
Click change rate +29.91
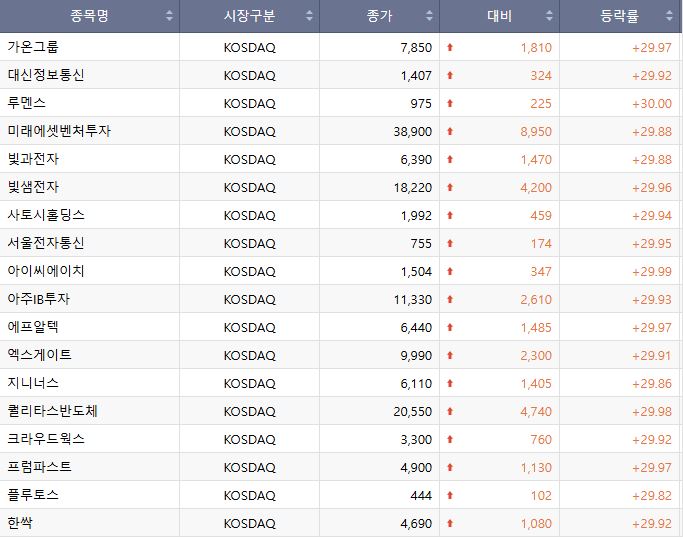click(x=652, y=356)
